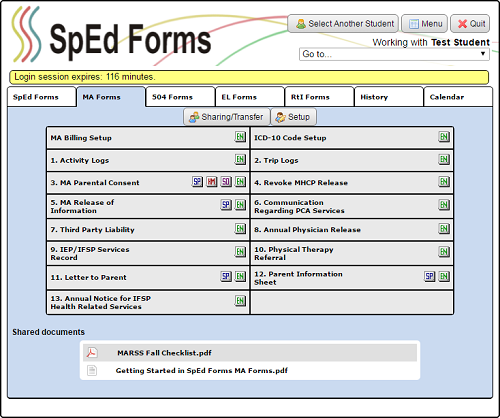Open EN icon for Revoke MHCP Release

pos(444,182)
